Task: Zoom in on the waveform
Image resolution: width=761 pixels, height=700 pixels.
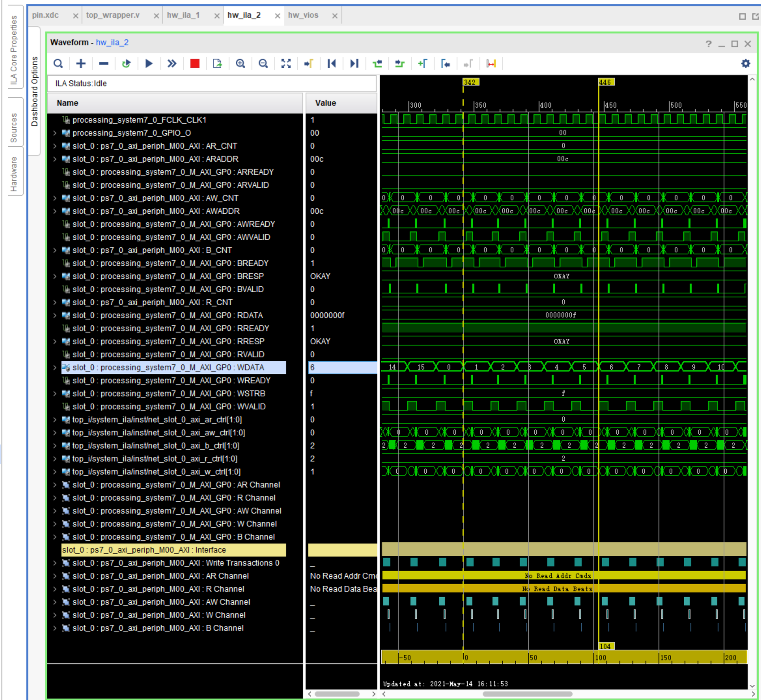Action: [240, 63]
